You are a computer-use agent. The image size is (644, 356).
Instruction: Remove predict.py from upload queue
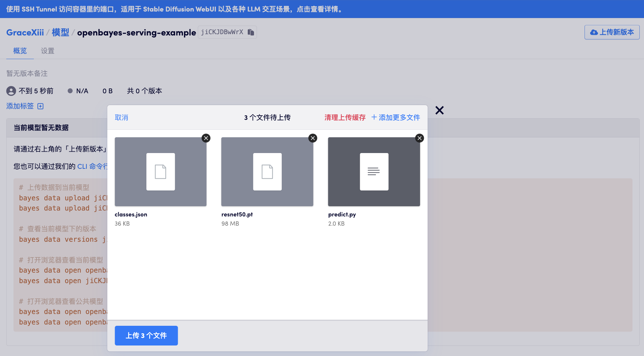pos(420,138)
